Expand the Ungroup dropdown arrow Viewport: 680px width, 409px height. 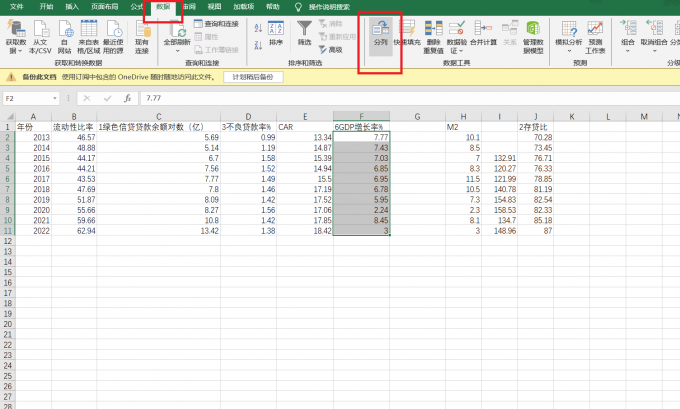click(x=654, y=51)
